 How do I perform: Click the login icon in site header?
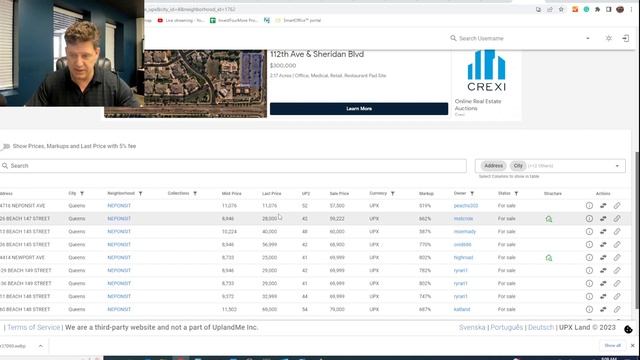625,38
